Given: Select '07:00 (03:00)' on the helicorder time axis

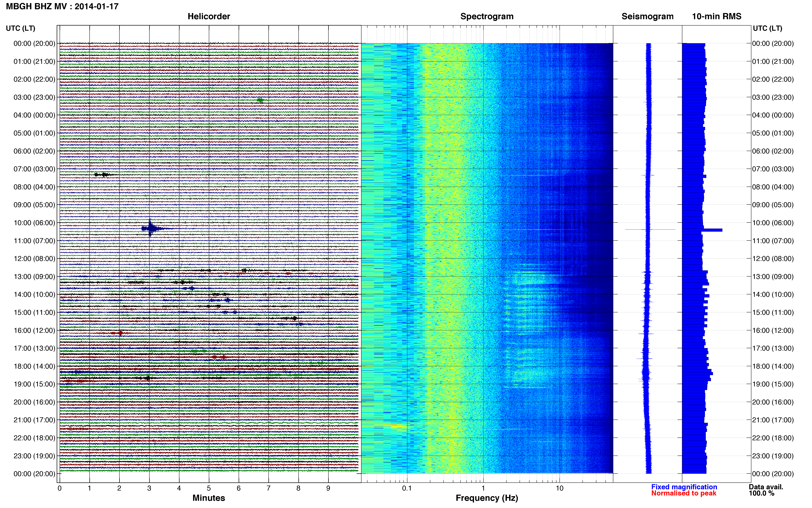Looking at the screenshot, I should tap(34, 169).
